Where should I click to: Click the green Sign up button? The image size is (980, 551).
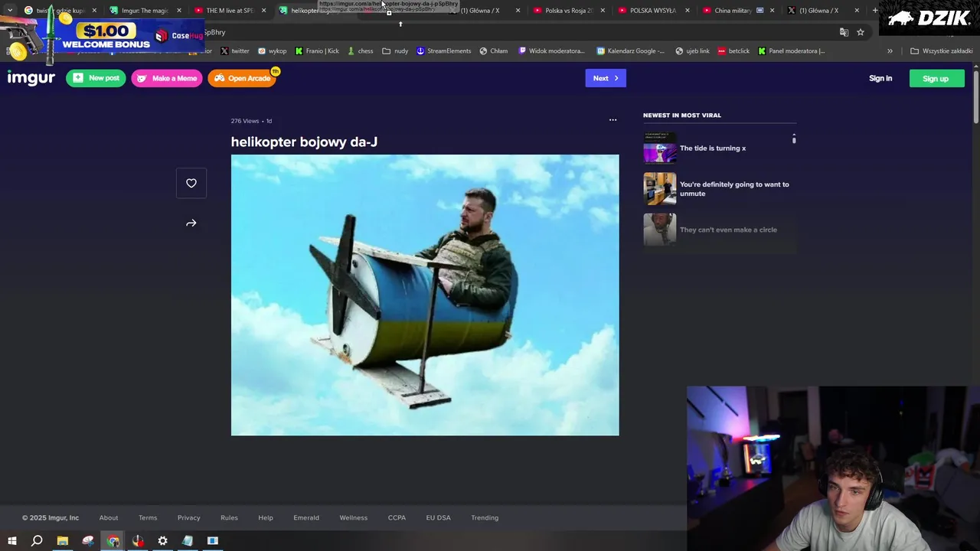click(x=937, y=78)
